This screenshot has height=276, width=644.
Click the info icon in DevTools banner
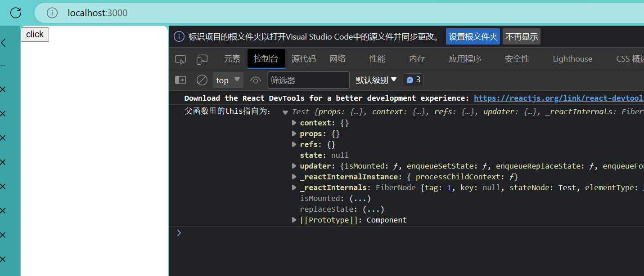[x=179, y=37]
